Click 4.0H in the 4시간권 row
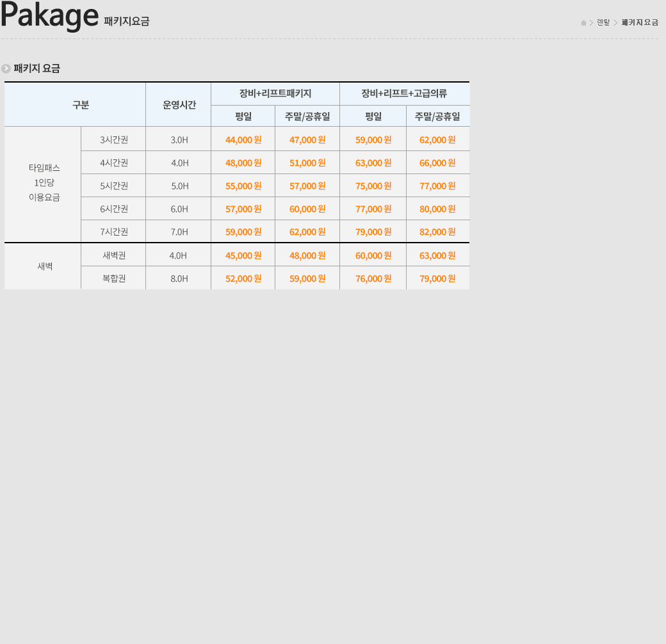This screenshot has height=644, width=666. (179, 163)
